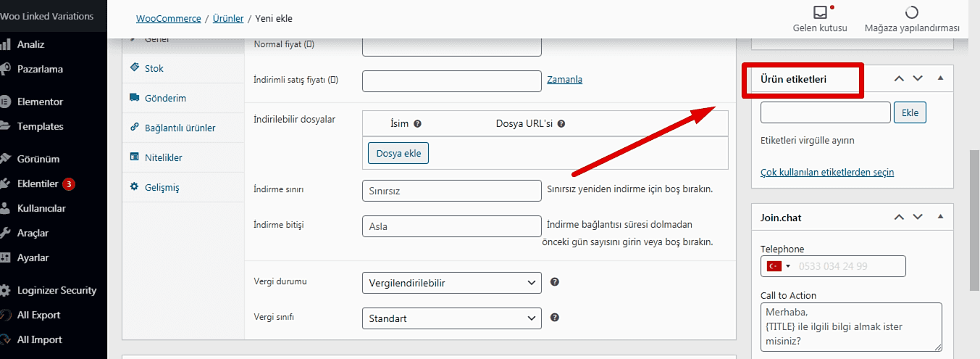
Task: Open the Vergi sınıfı Standart dropdown
Action: coord(451,318)
